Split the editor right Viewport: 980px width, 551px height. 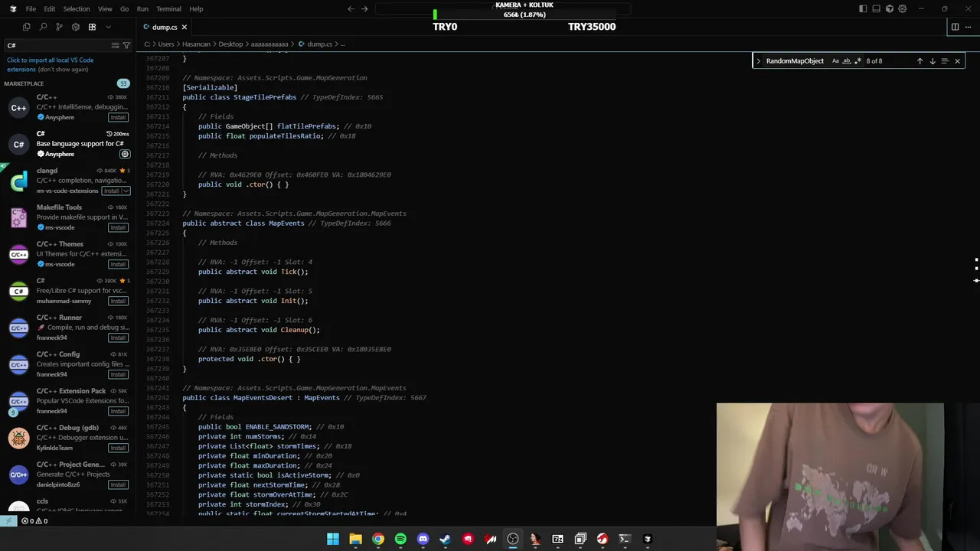[x=955, y=27]
